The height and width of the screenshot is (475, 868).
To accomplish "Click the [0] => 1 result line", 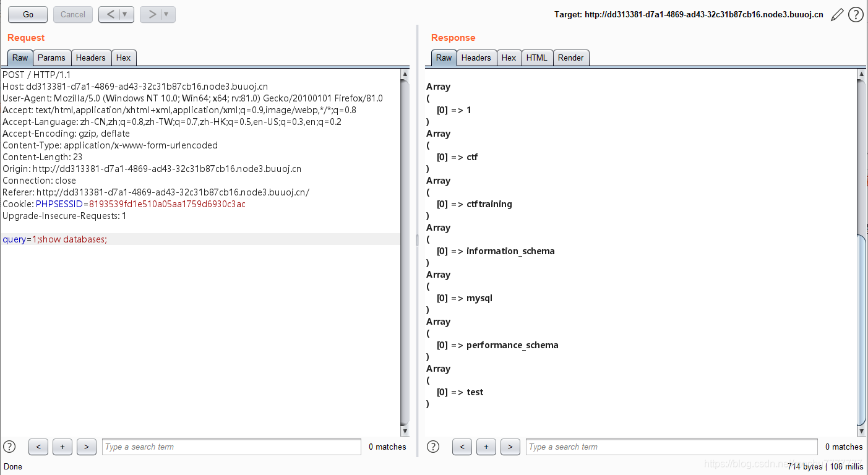I will 454,110.
